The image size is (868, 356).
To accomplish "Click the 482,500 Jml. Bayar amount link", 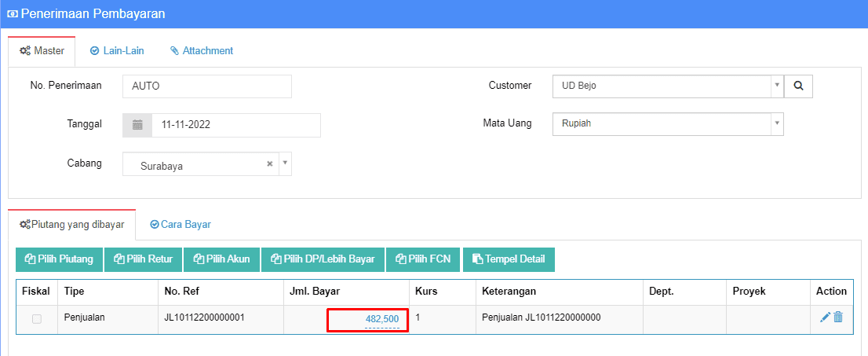I will pos(382,319).
